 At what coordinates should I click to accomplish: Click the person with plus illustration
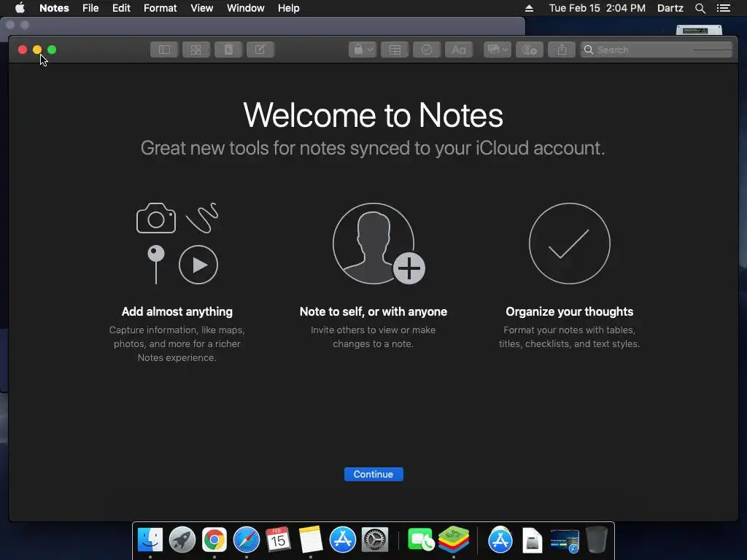(x=379, y=244)
